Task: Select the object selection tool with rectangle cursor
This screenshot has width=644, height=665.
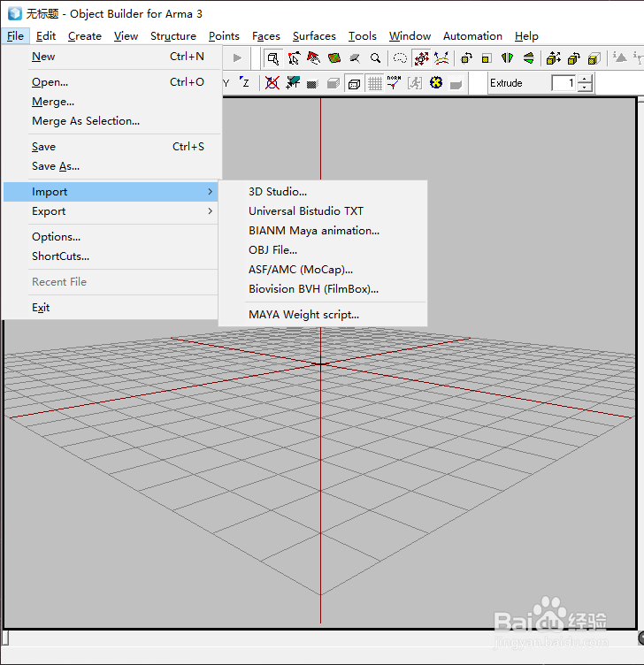Action: (272, 58)
